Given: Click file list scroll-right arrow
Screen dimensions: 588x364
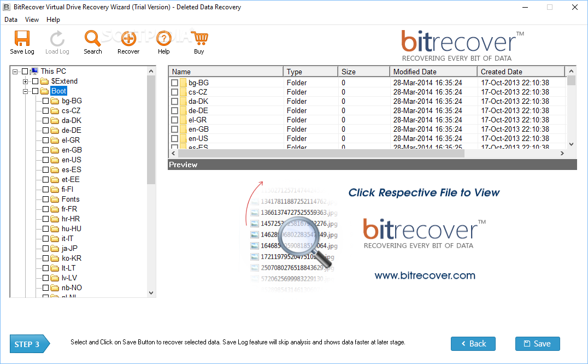Looking at the screenshot, I should pyautogui.click(x=562, y=154).
